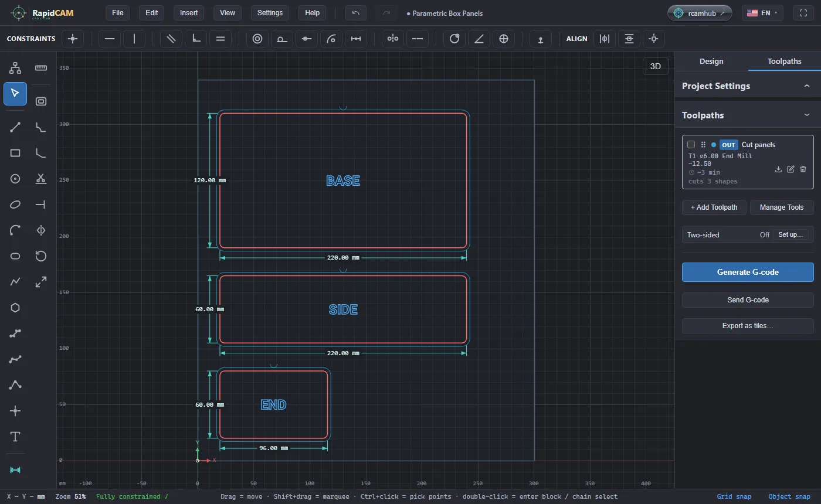Select the Ellipse tool
This screenshot has width=821, height=504.
15,205
